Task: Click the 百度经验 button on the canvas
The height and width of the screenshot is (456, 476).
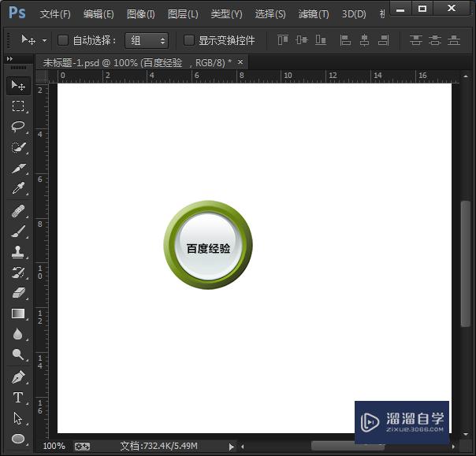Action: (208, 245)
